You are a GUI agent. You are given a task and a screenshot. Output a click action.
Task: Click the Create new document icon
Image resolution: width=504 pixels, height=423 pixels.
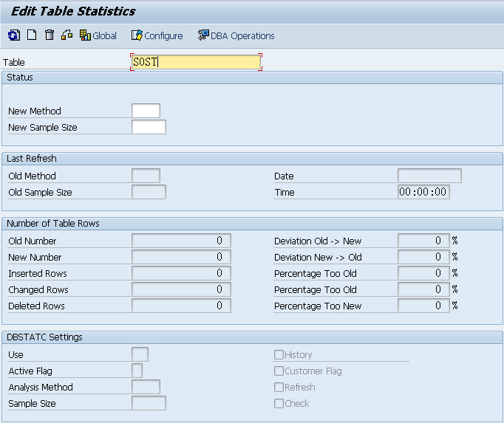(32, 35)
